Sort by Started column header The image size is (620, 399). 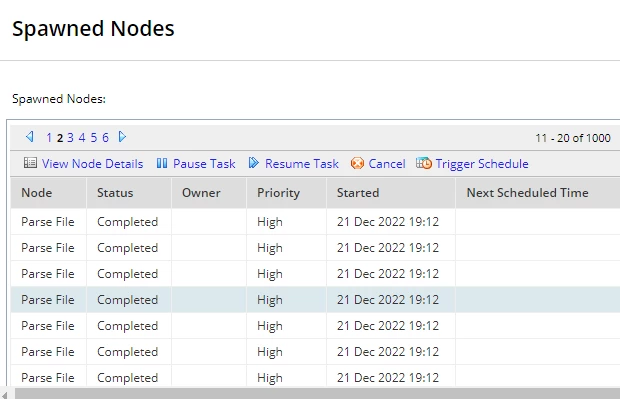[x=391, y=193]
